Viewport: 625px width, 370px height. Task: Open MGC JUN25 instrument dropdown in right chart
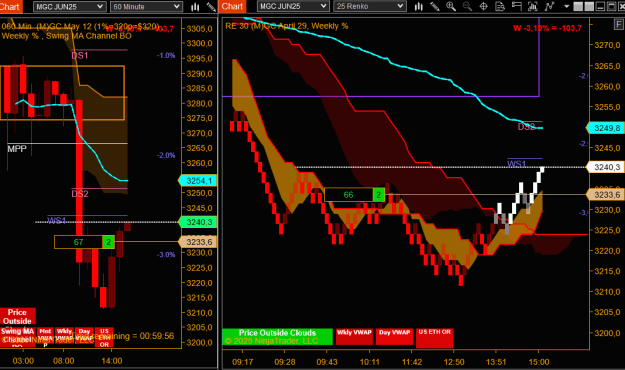(293, 6)
